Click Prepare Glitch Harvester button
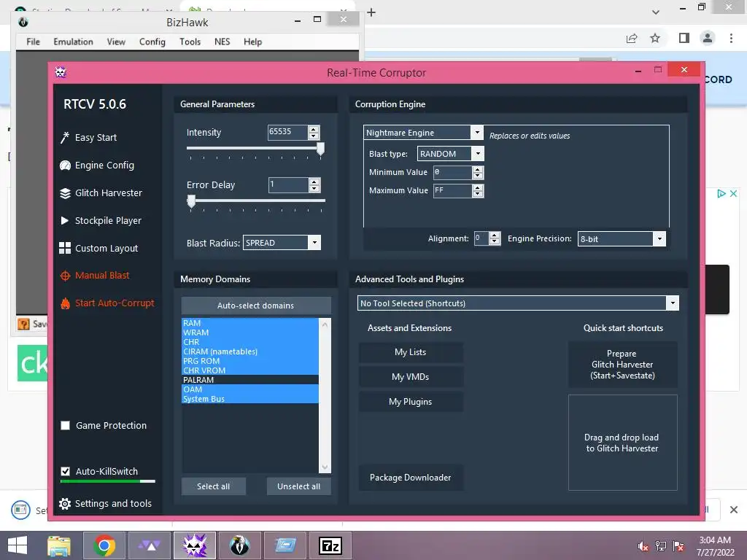The width and height of the screenshot is (747, 560). [x=623, y=365]
